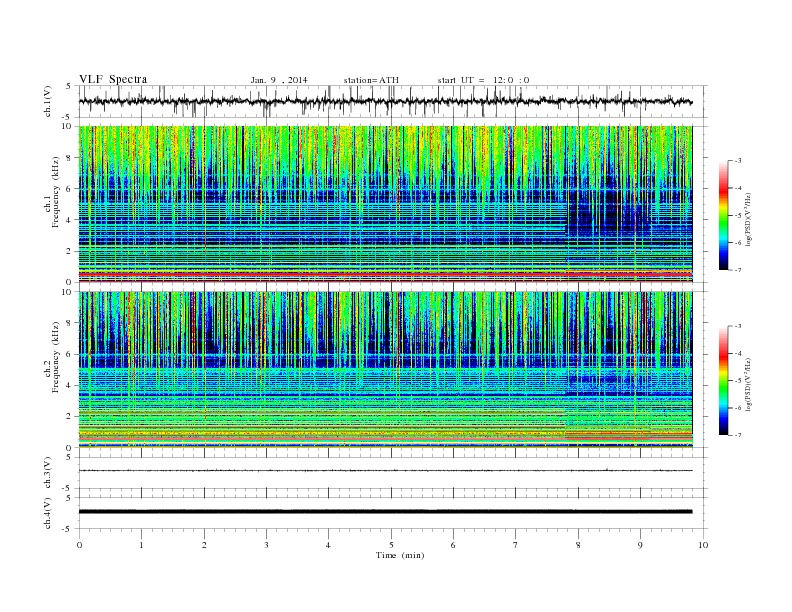This screenshot has width=792, height=612.
Task: Click the '4' kHz tick of ch.2 spectrogram
Action: click(x=70, y=386)
